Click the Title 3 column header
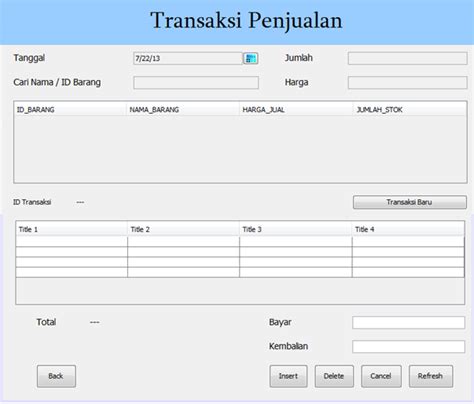The image size is (474, 404). (x=296, y=229)
